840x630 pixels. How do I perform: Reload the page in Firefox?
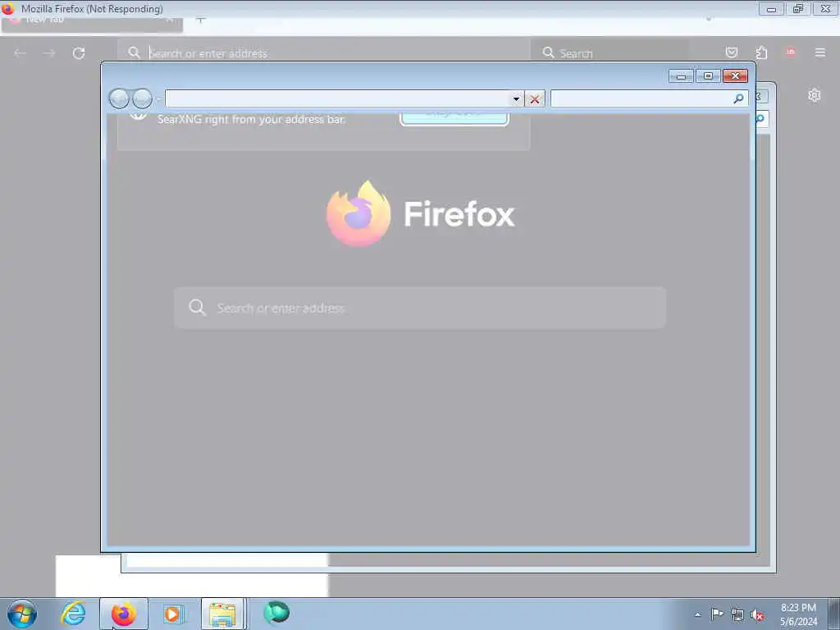point(79,53)
